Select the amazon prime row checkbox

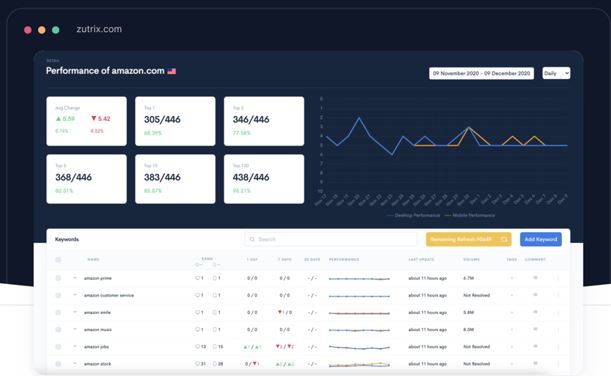pyautogui.click(x=58, y=278)
